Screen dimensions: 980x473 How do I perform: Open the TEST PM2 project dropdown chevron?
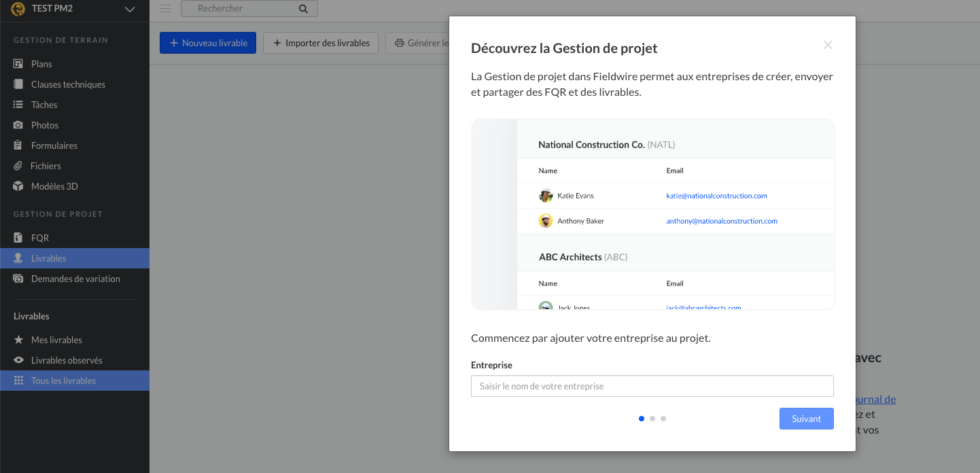click(x=130, y=10)
